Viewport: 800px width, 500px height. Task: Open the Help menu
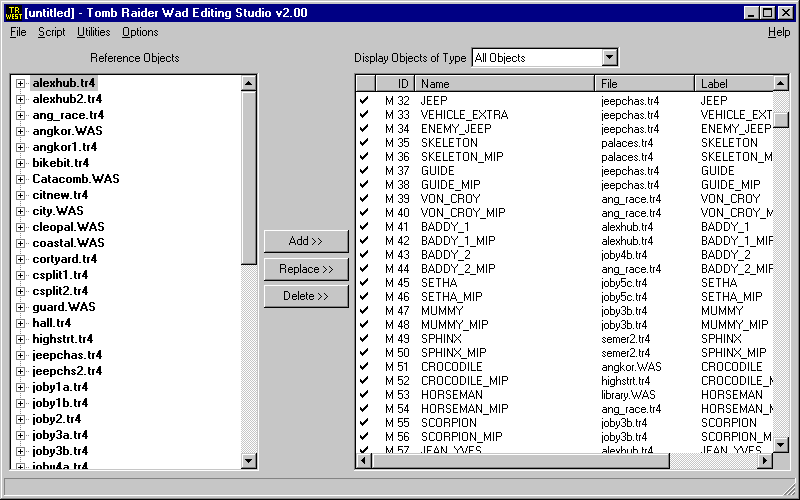779,32
